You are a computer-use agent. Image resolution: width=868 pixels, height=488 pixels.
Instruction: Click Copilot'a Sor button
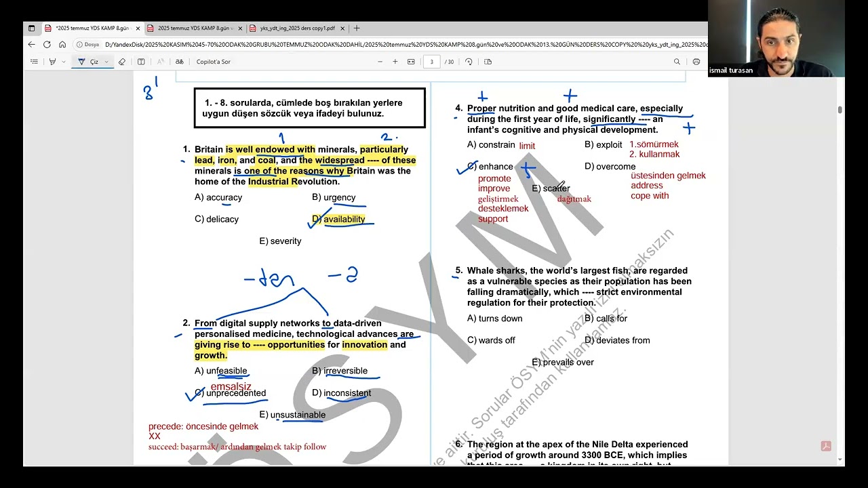[213, 62]
